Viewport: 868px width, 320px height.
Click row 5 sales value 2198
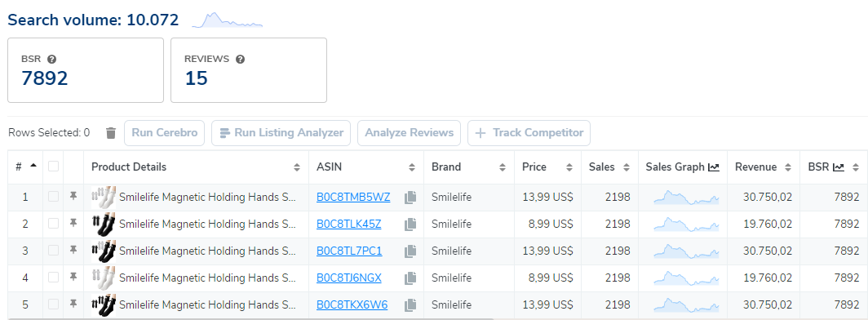click(618, 304)
